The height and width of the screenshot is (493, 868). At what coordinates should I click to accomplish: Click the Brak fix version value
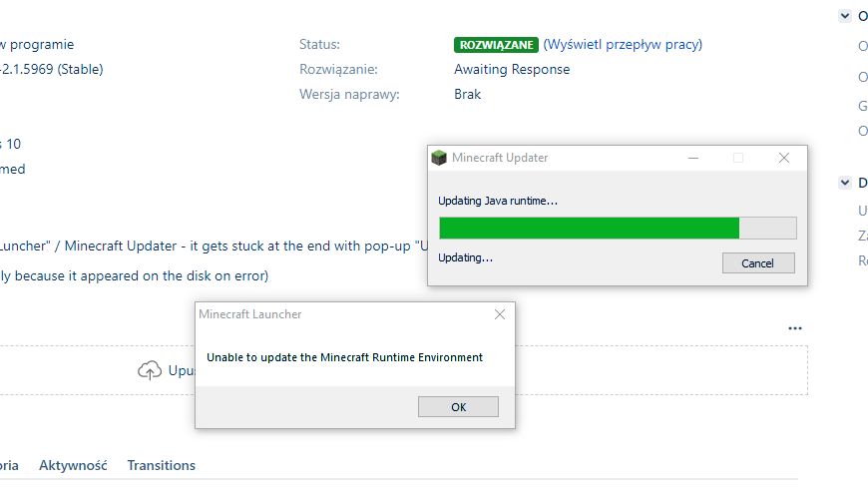pos(467,94)
